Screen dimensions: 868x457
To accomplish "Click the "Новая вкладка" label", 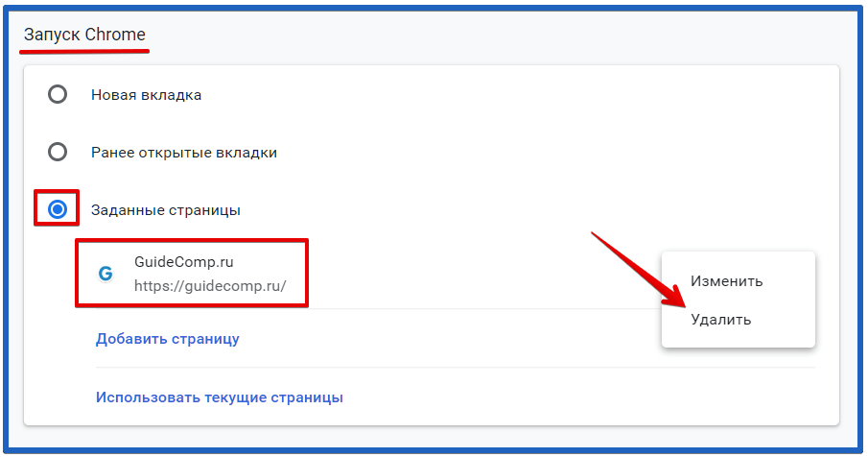I will [146, 95].
